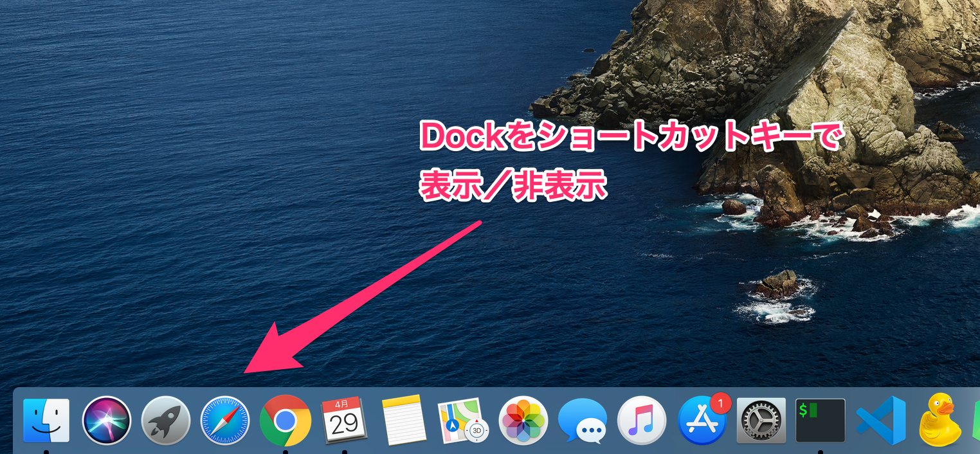
Task: Launch the Music app
Action: pyautogui.click(x=642, y=421)
